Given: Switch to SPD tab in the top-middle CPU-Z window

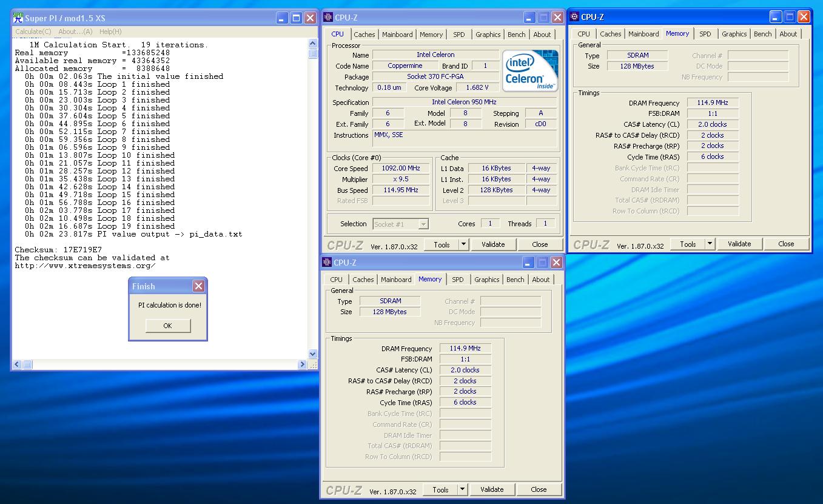Looking at the screenshot, I should click(459, 35).
